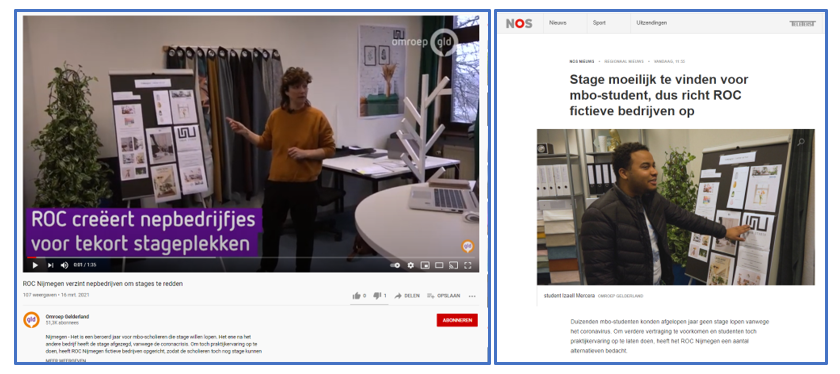Subscribe using the ABONNEREN button

457,320
